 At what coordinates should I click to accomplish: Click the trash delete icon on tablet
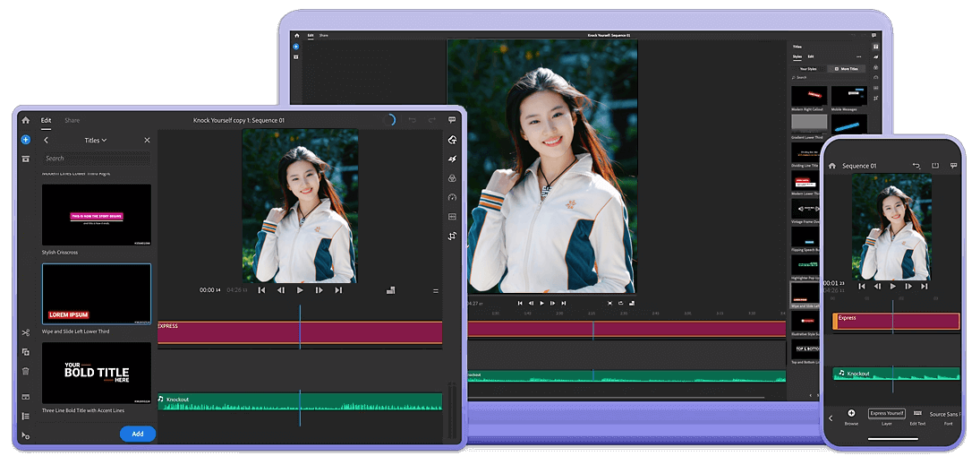tap(26, 371)
